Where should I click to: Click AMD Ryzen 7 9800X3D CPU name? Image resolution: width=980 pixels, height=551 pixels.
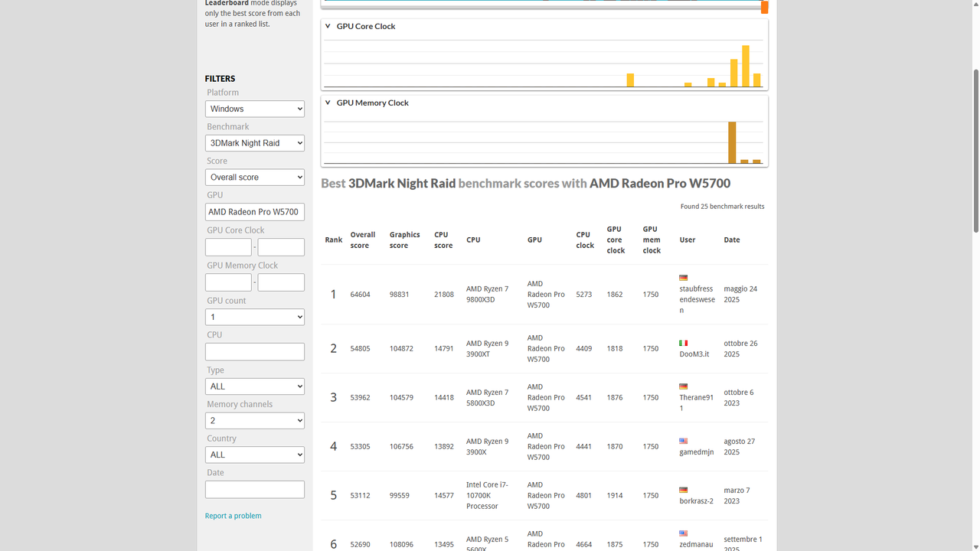point(487,295)
